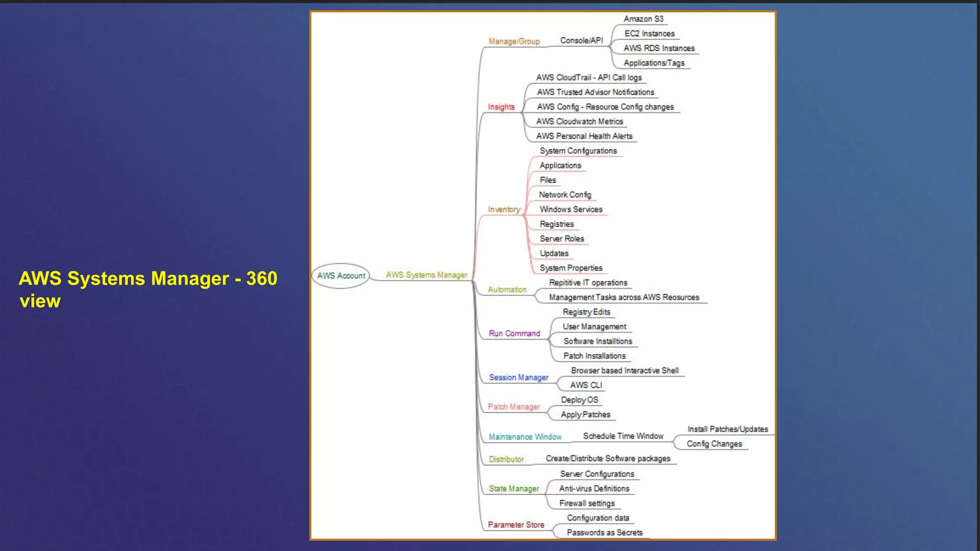This screenshot has height=551, width=980.
Task: Select Management Tasks across AWS Reosurces
Action: tap(624, 297)
